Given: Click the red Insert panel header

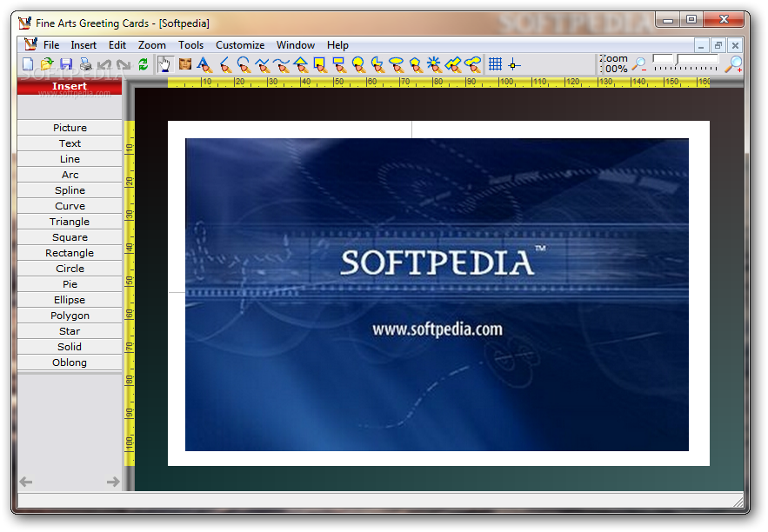Looking at the screenshot, I should [x=70, y=86].
